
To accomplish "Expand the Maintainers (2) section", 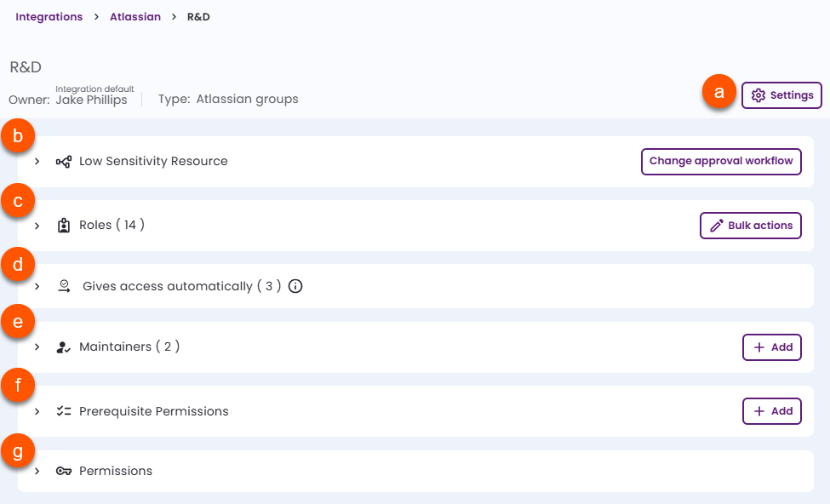I will [x=37, y=346].
